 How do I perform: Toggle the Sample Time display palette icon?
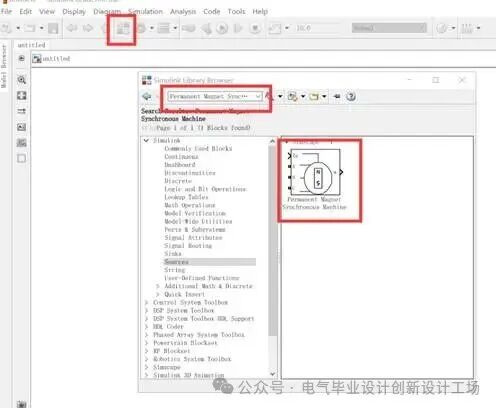[x=22, y=111]
